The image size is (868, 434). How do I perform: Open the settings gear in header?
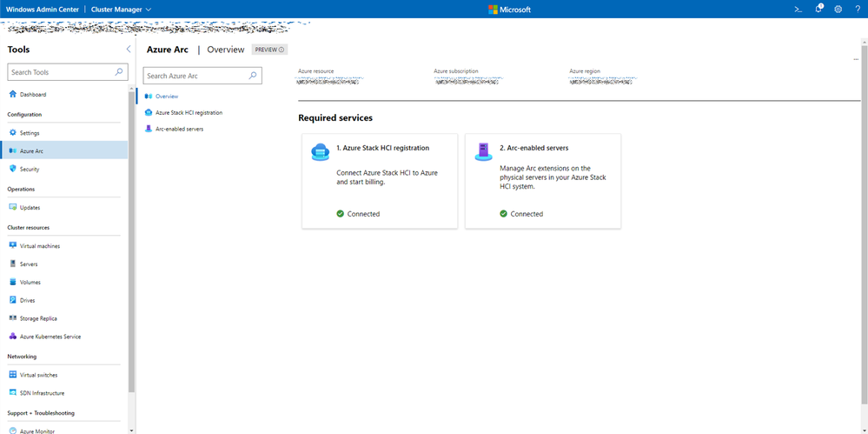pos(838,10)
